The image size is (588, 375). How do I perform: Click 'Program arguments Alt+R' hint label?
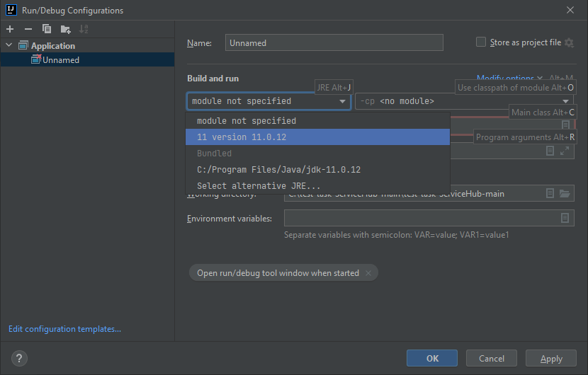pos(525,137)
